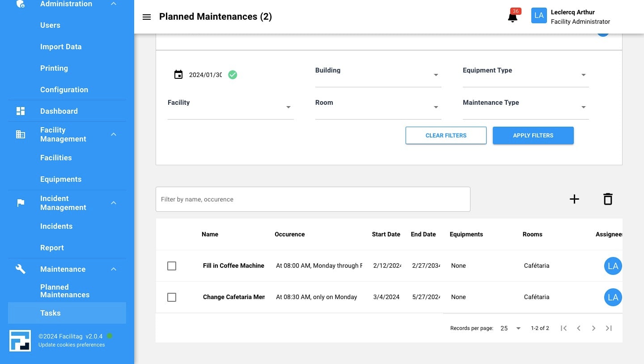
Task: Check the Fill in Coffee Machine row
Action: (172, 266)
